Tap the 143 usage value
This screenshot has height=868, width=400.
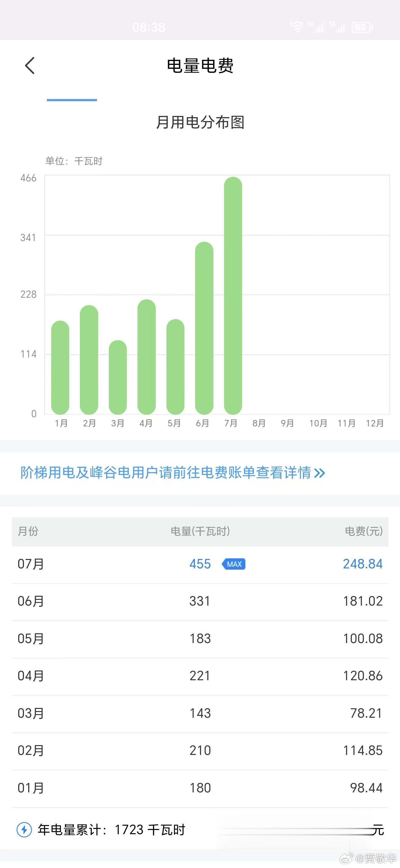[x=200, y=713]
